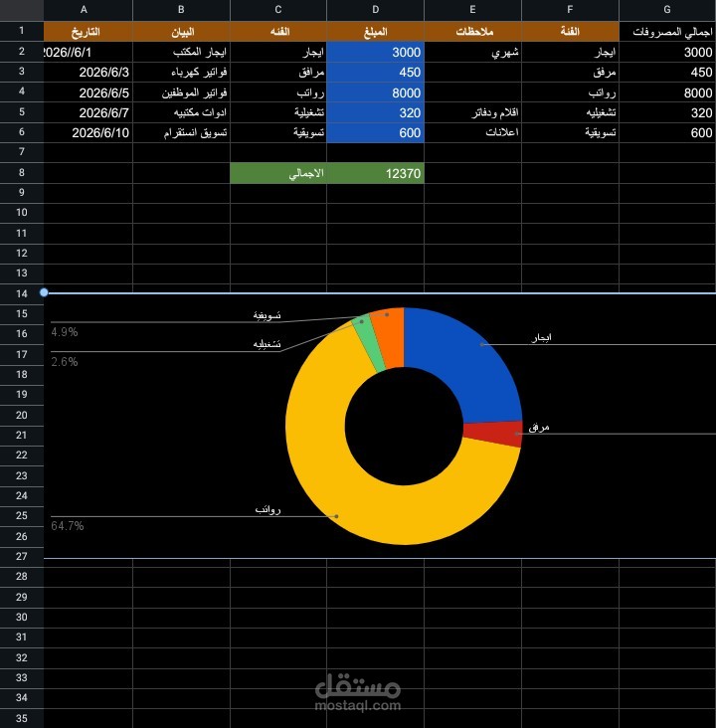Screen dimensions: 716x728
Task: Select the تسويق انستقرام cell
Action: (x=181, y=133)
